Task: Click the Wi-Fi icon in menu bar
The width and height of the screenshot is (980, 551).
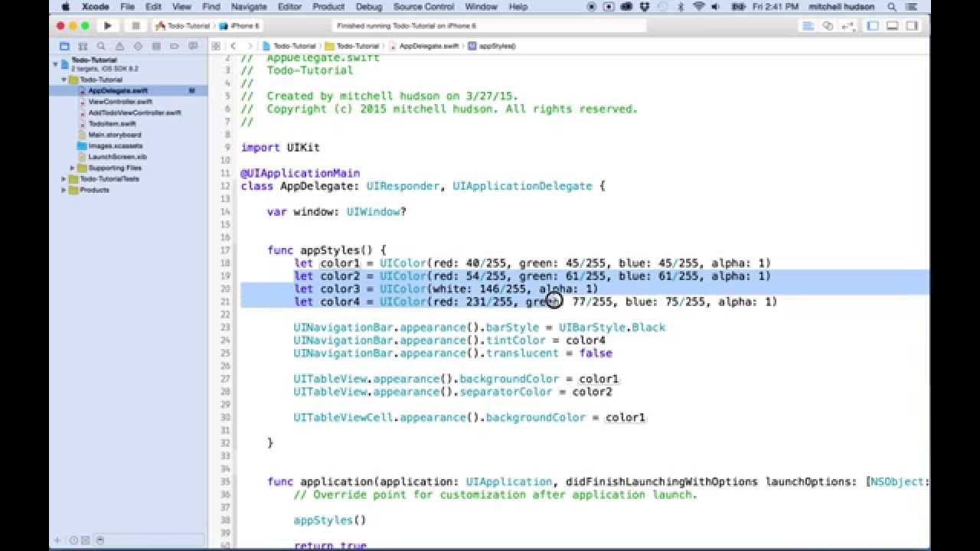Action: (698, 7)
